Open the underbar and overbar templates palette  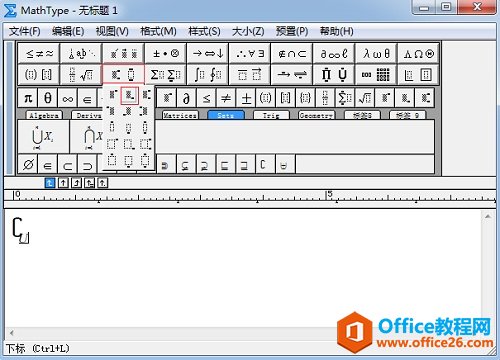(250, 74)
